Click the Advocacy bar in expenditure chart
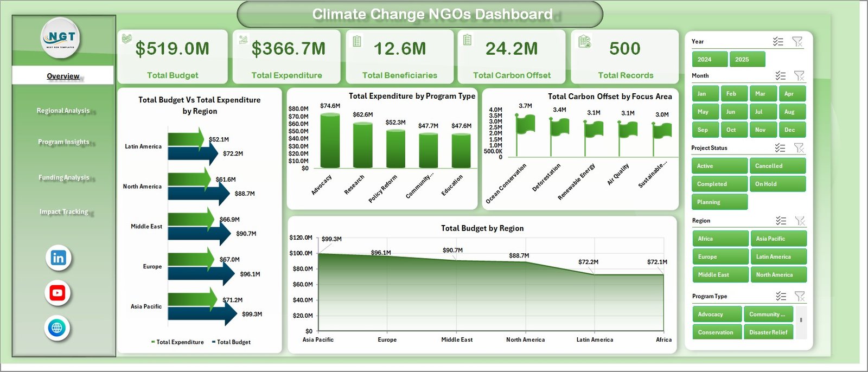The height and width of the screenshot is (372, 868). (x=330, y=141)
